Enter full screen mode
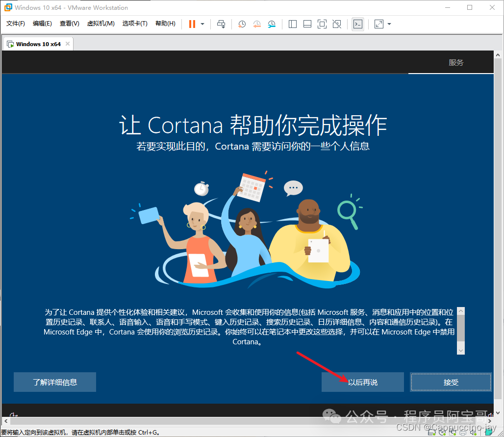The width and height of the screenshot is (504, 437). tap(322, 24)
